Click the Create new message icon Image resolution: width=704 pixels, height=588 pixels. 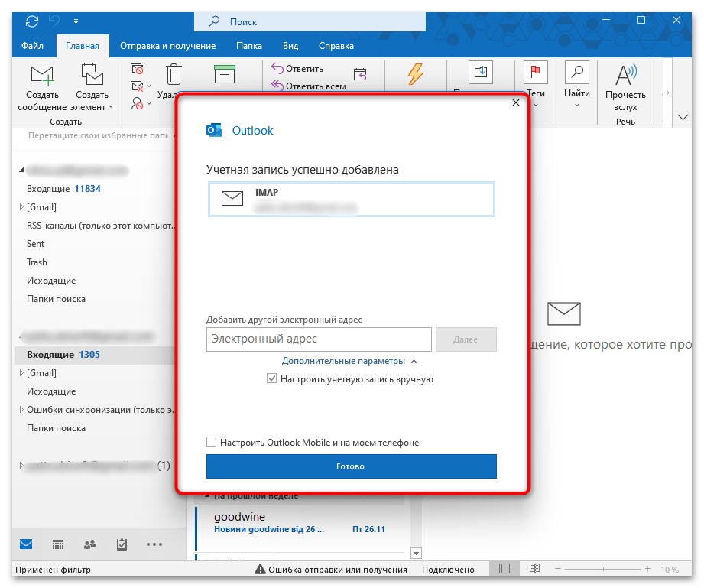[42, 76]
